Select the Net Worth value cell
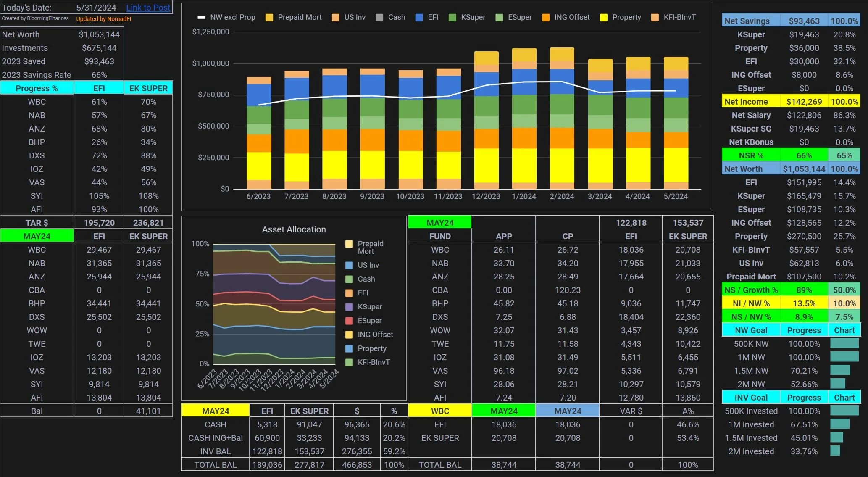The height and width of the screenshot is (477, 868). (99, 34)
